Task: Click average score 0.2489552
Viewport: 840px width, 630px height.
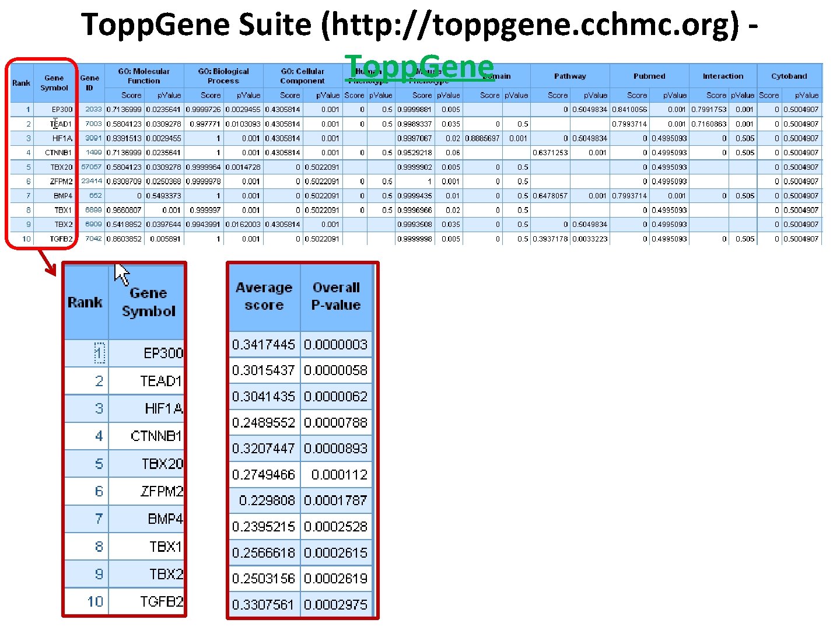Action: click(264, 422)
